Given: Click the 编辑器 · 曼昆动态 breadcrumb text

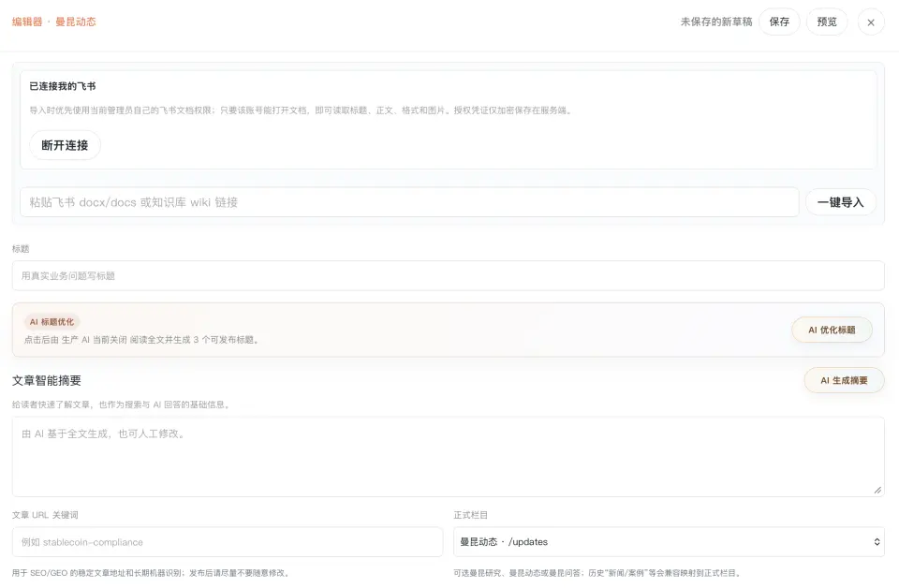Looking at the screenshot, I should pos(54,22).
